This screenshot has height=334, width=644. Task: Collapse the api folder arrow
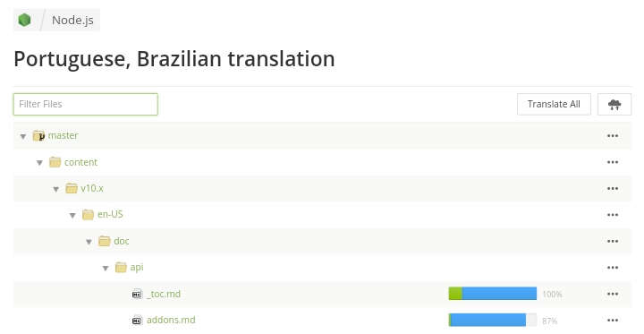(106, 269)
